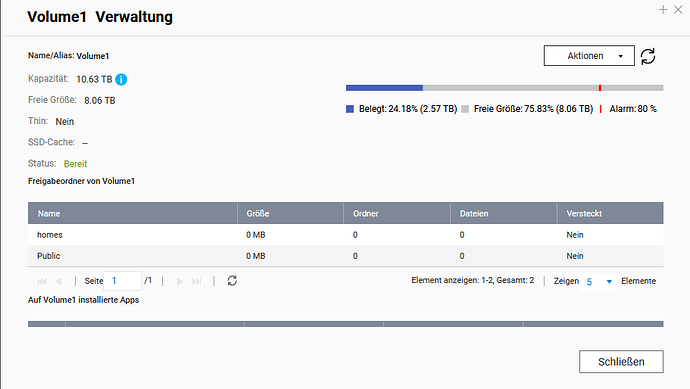The height and width of the screenshot is (389, 690).
Task: Go to previous page of folders
Action: point(59,281)
